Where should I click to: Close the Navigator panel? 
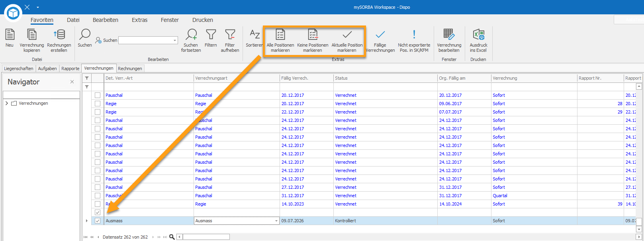[72, 82]
